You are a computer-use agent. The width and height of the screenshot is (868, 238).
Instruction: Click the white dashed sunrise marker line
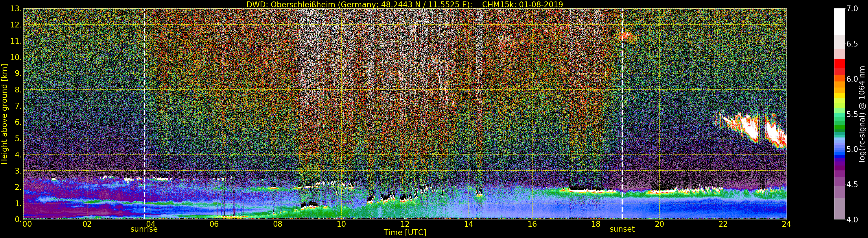[x=144, y=114]
